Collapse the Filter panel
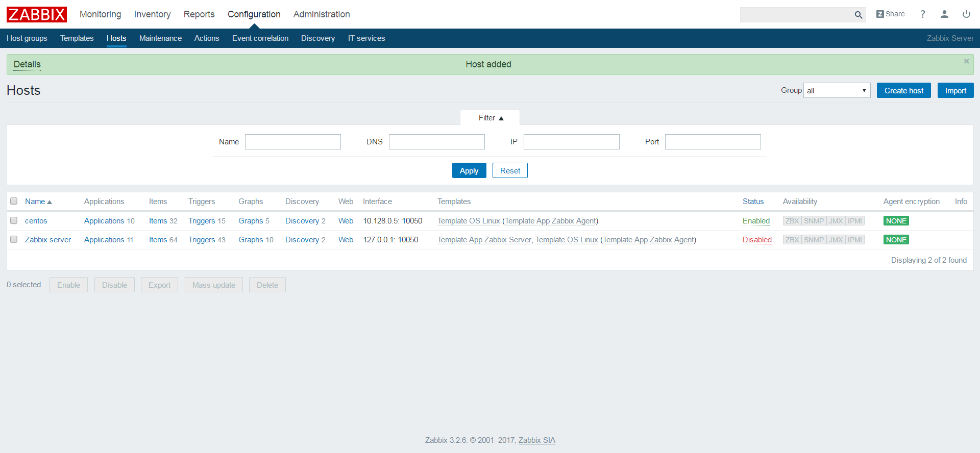Image resolution: width=980 pixels, height=453 pixels. (x=490, y=118)
